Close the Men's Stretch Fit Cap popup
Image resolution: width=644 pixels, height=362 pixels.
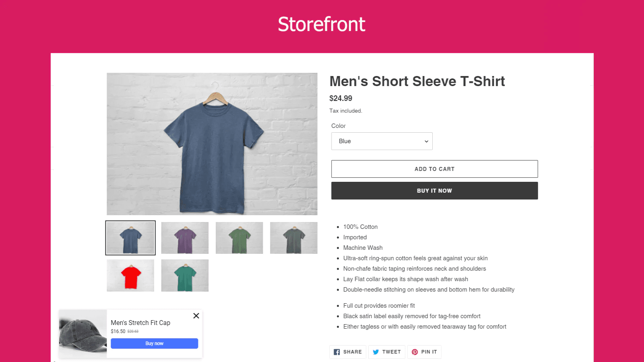(196, 316)
